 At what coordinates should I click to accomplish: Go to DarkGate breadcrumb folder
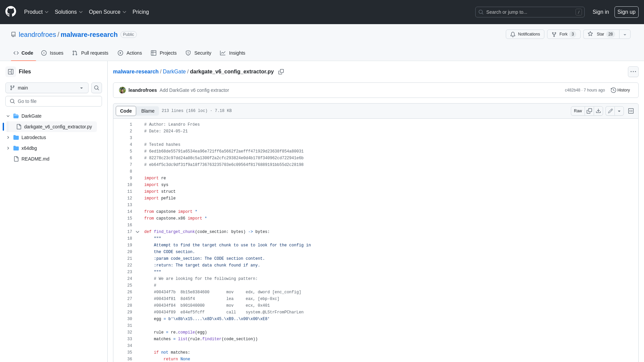pyautogui.click(x=174, y=72)
